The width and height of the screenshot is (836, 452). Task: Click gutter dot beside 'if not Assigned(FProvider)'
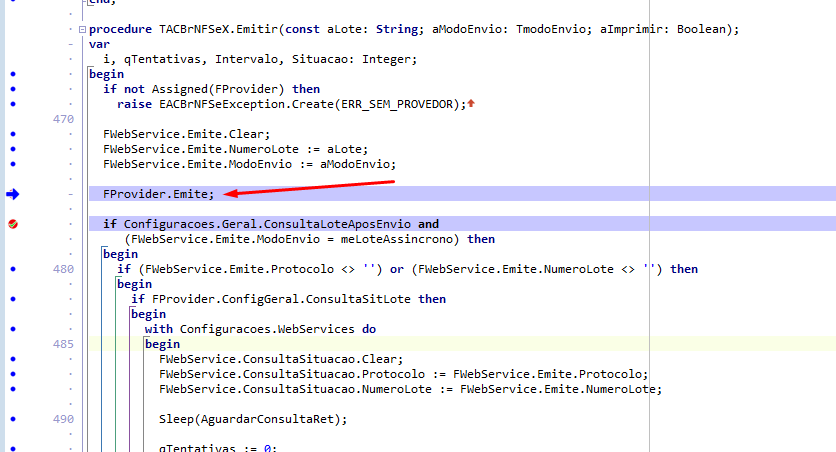tap(13, 89)
